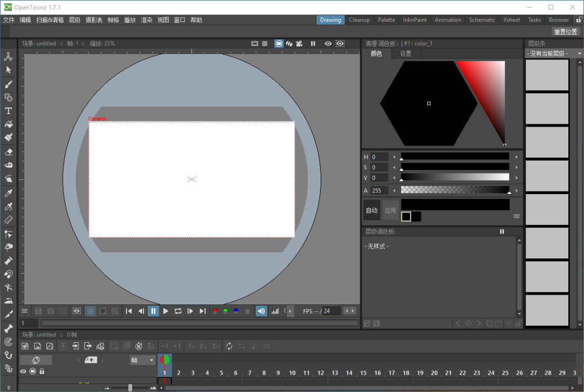Screen dimensions: 584x392
Task: Switch to the Animation room tab
Action: pyautogui.click(x=448, y=19)
